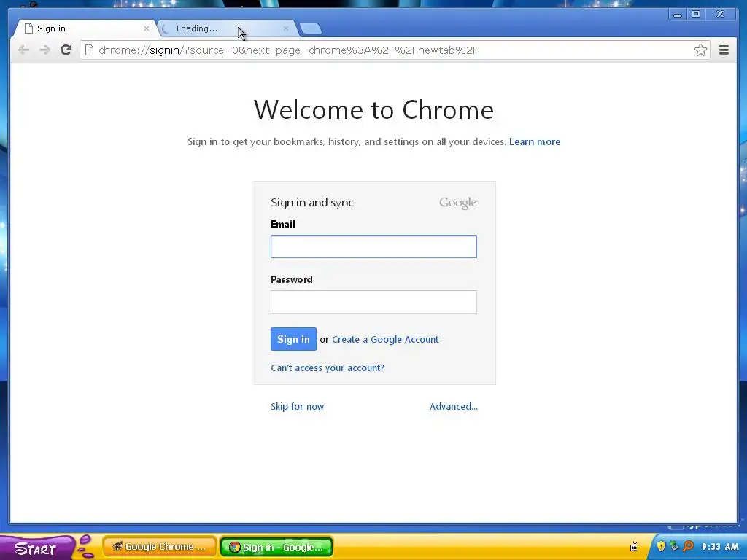Click the blue Sign in button
The width and height of the screenshot is (747, 560).
coord(293,339)
